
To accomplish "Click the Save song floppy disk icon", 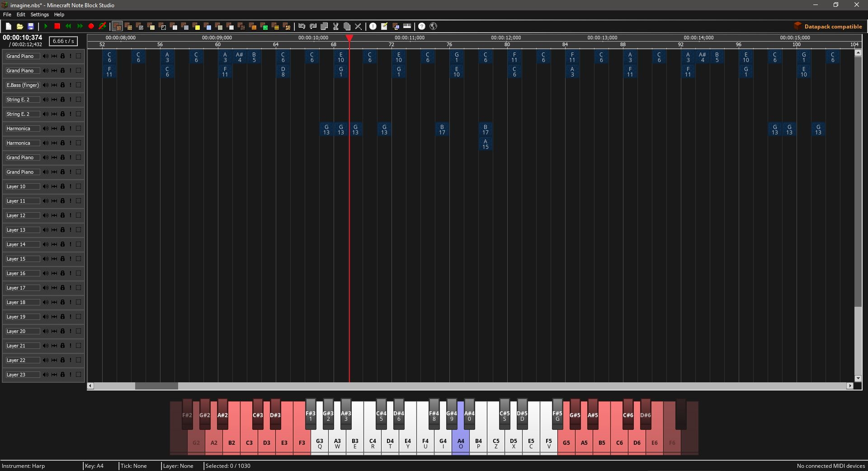I will coord(31,26).
